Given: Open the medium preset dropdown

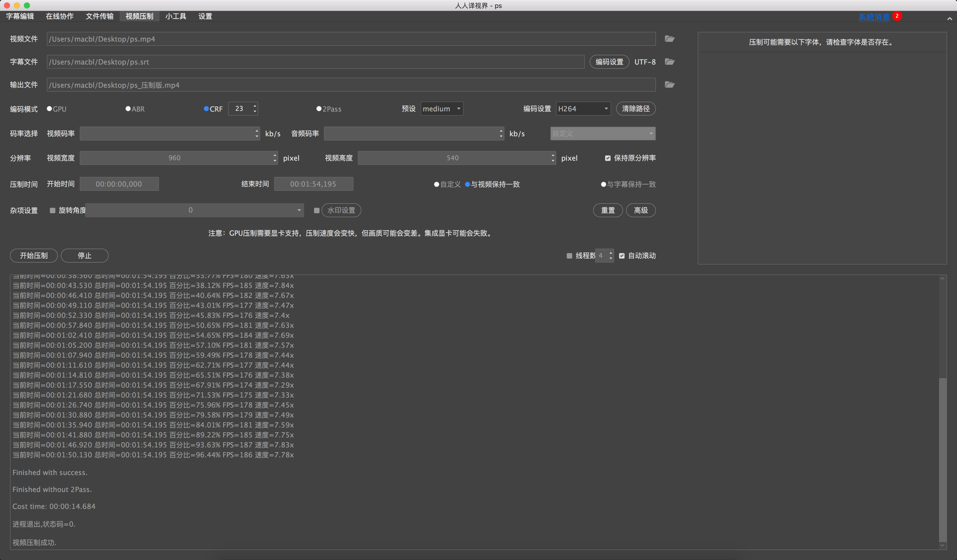Looking at the screenshot, I should point(442,109).
